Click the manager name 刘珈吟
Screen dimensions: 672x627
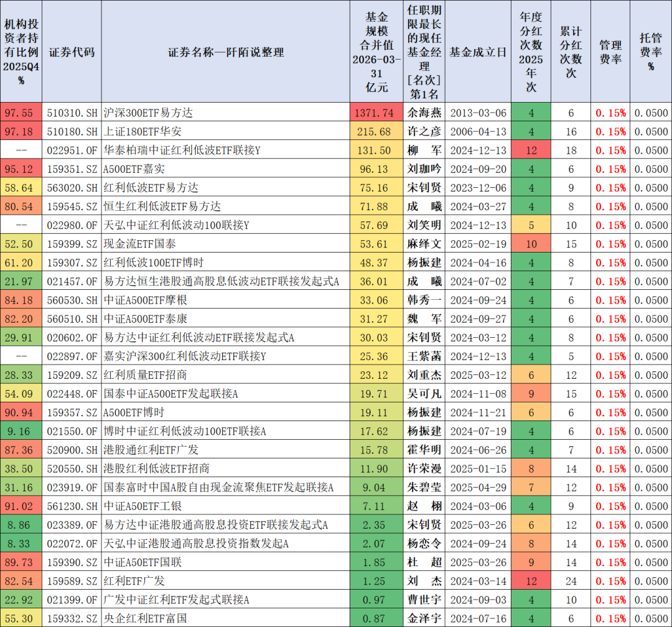coord(424,169)
